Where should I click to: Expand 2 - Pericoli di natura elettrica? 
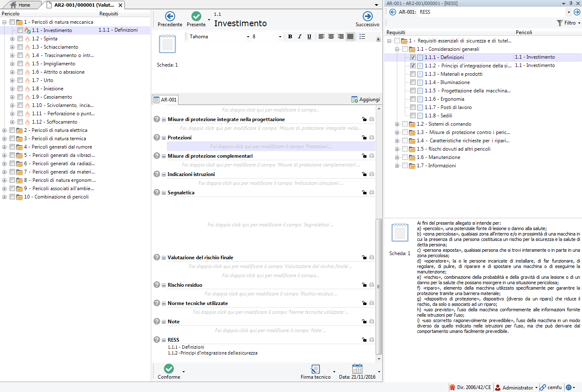pos(4,130)
